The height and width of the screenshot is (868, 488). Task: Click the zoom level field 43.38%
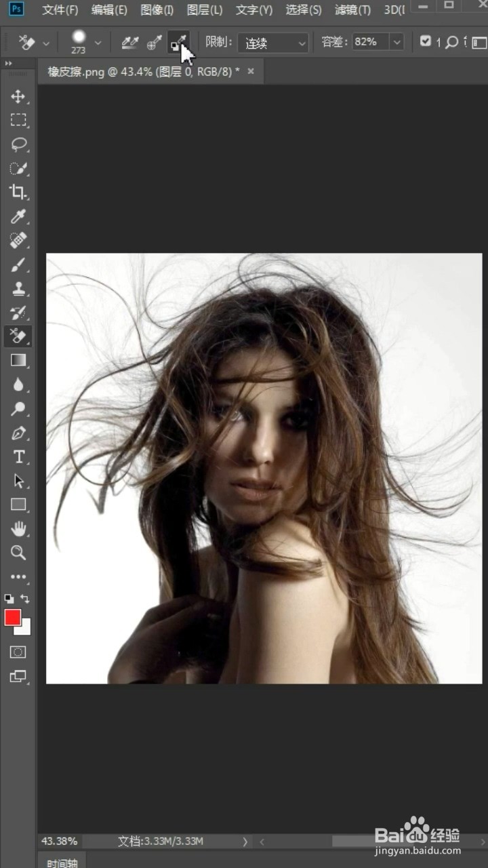pyautogui.click(x=60, y=841)
